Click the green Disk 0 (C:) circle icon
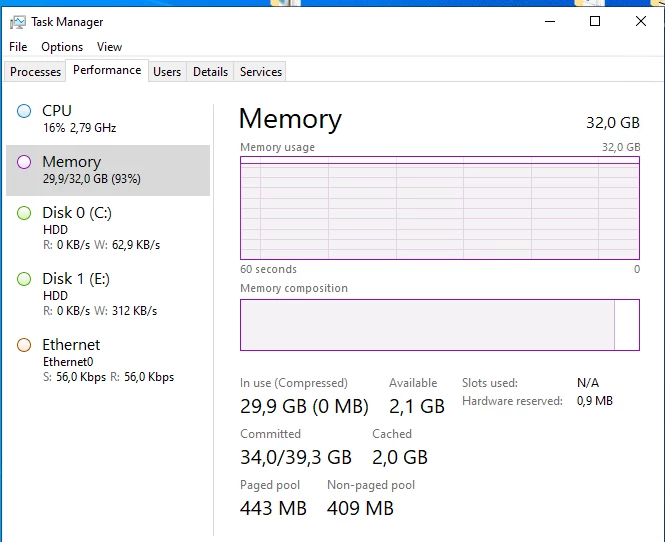Screen dimensions: 665x542 tap(24, 213)
